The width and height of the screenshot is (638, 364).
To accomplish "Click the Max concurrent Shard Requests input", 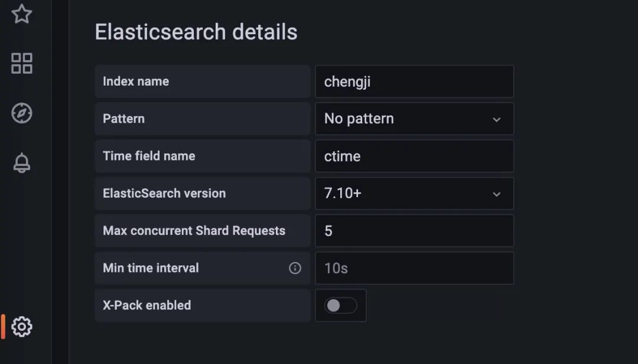I will pos(414,231).
